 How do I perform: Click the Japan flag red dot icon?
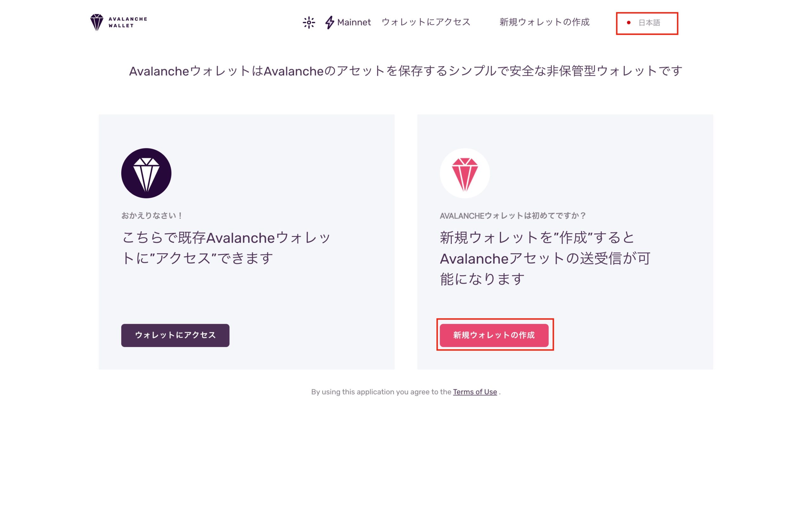point(628,22)
